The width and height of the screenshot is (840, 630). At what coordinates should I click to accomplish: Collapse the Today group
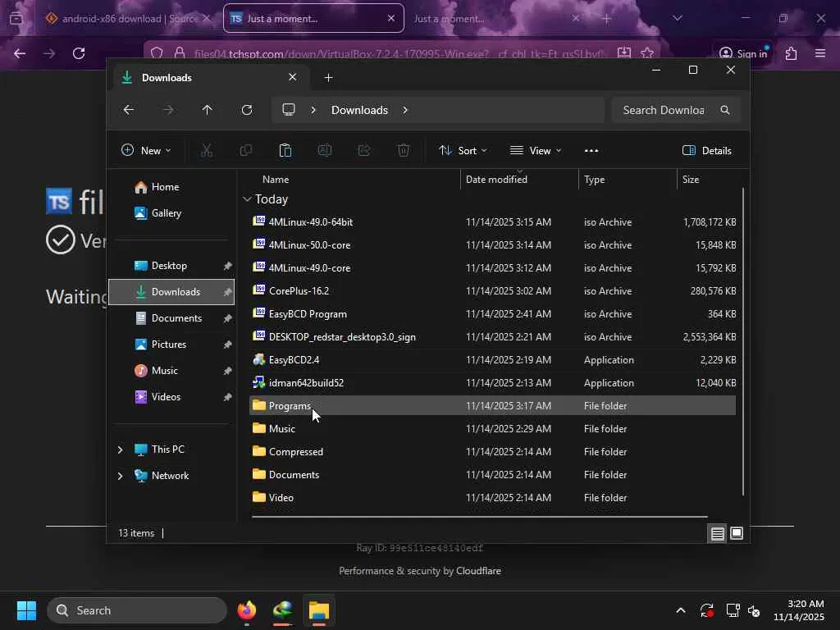coord(247,199)
